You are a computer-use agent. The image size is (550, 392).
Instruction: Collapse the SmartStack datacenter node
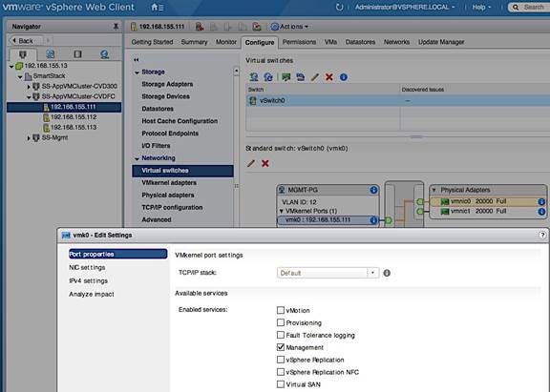point(20,76)
